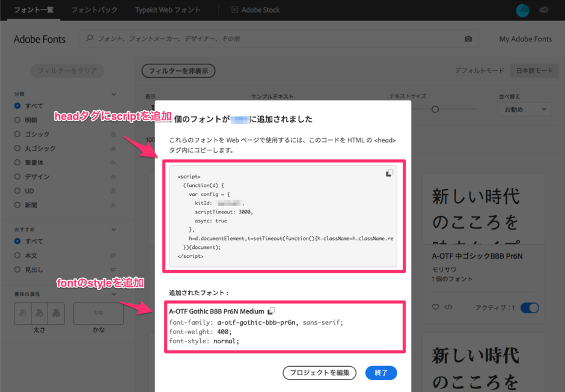Click the camera icon in the search bar
Viewport: 565px width, 392px height.
coord(468,38)
